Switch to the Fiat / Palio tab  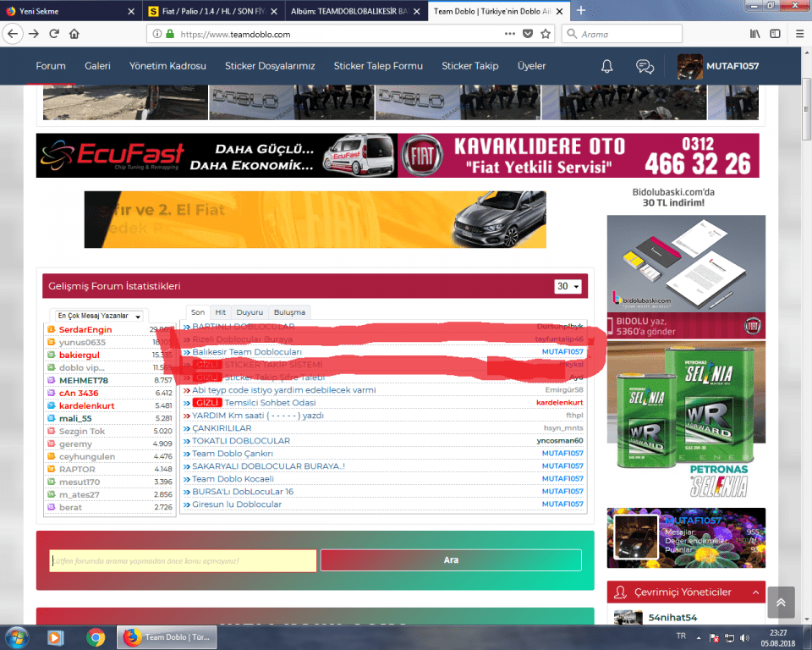pos(214,11)
